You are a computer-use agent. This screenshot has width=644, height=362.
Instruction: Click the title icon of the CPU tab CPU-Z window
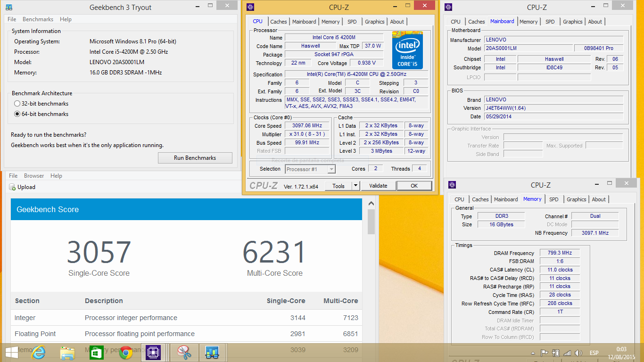tap(250, 7)
